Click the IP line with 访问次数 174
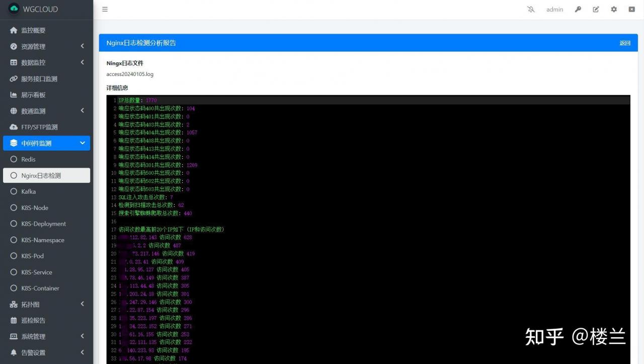The height and width of the screenshot is (364, 644). point(152,358)
